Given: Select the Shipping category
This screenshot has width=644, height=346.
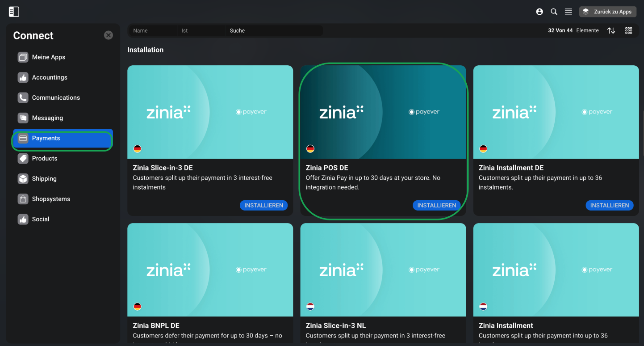Looking at the screenshot, I should [63, 179].
